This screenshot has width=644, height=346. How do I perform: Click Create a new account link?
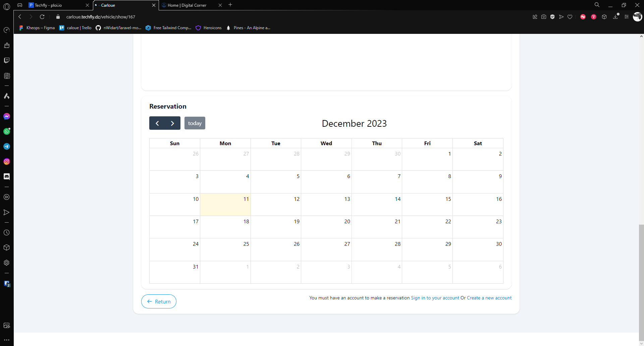point(489,298)
